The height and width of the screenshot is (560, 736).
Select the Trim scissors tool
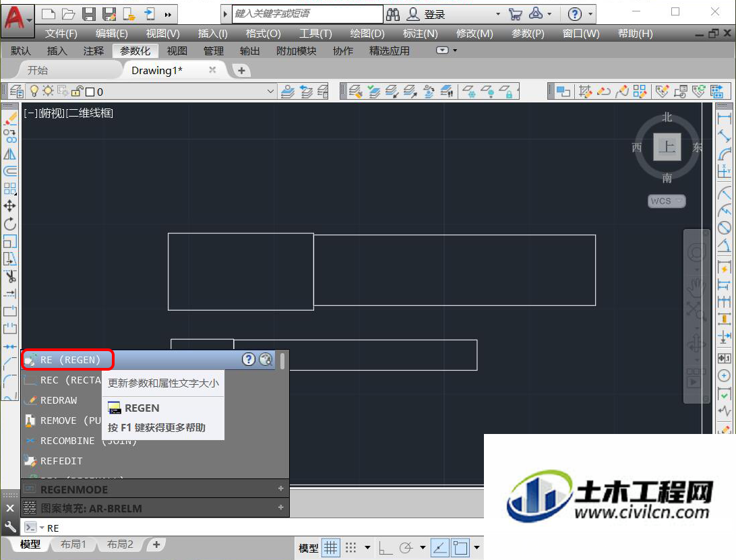pyautogui.click(x=10, y=276)
